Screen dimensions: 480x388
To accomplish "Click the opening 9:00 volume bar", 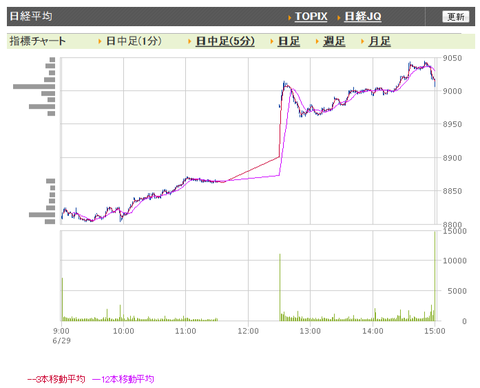I will point(62,299).
